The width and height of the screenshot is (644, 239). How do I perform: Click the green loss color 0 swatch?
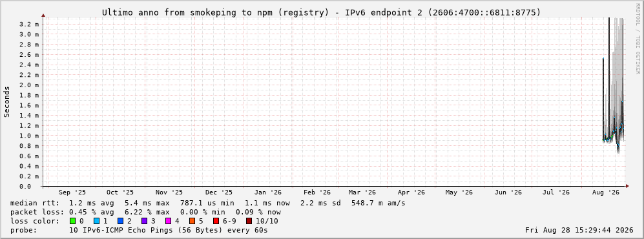[x=73, y=222]
